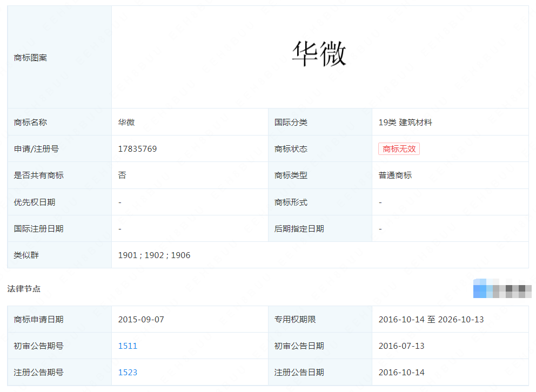
Task: Click the 商标申请日期 label
Action: pos(38,319)
